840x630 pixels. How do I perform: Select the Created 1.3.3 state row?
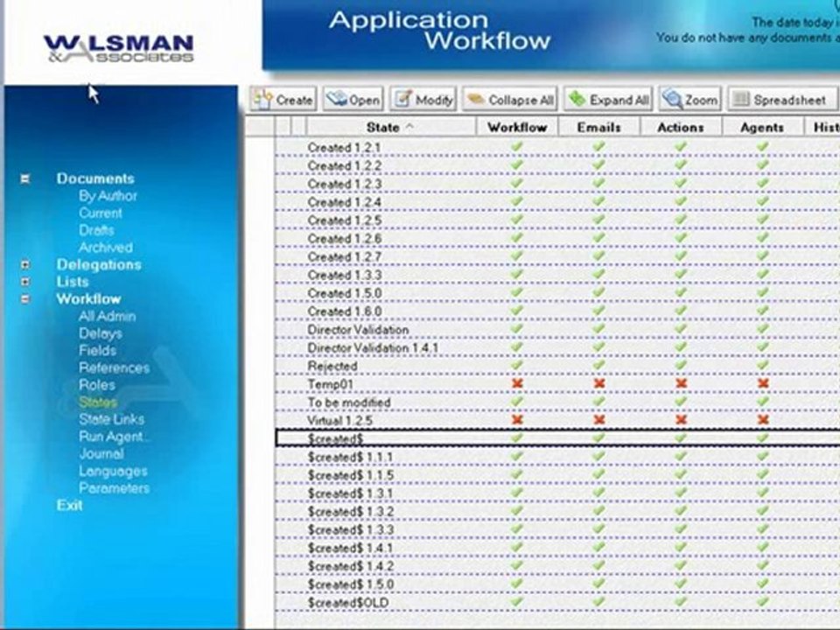557,275
